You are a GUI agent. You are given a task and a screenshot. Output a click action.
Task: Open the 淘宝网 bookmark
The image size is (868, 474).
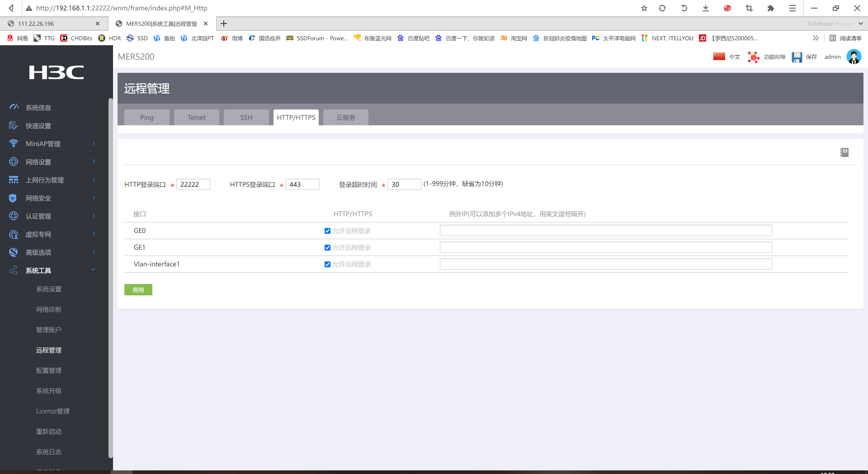(x=514, y=38)
